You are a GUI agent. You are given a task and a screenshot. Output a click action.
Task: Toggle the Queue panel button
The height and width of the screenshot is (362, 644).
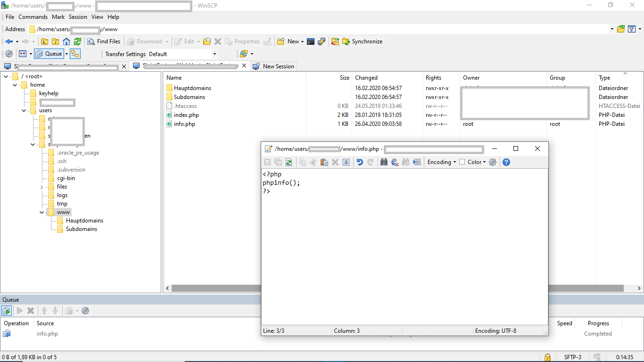49,54
